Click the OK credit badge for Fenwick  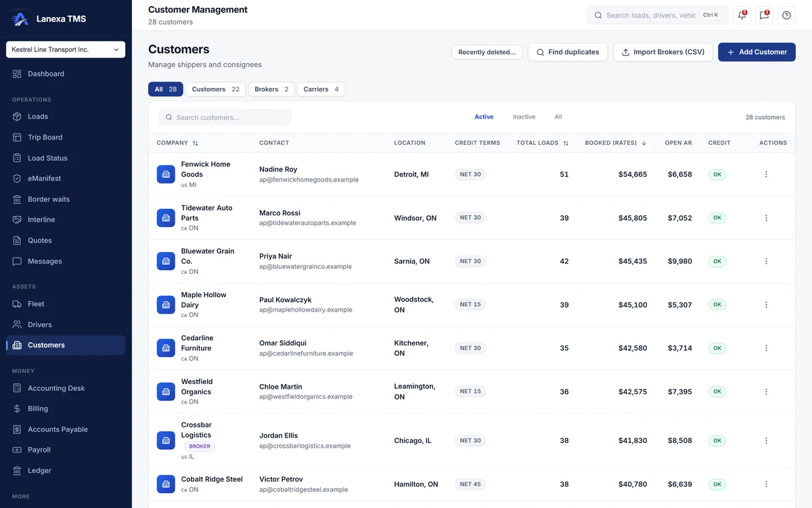[x=717, y=175]
